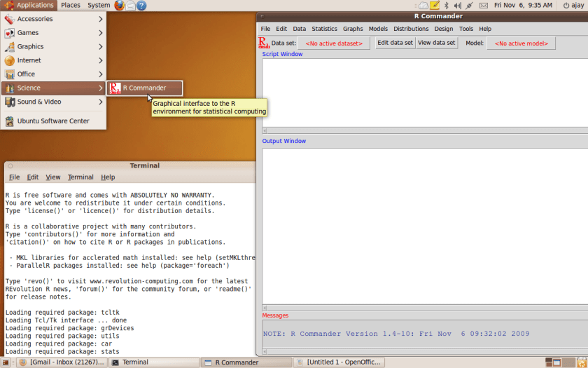Viewport: 588px width, 368px height.
Task: Expand the Science submenu
Action: 53,88
